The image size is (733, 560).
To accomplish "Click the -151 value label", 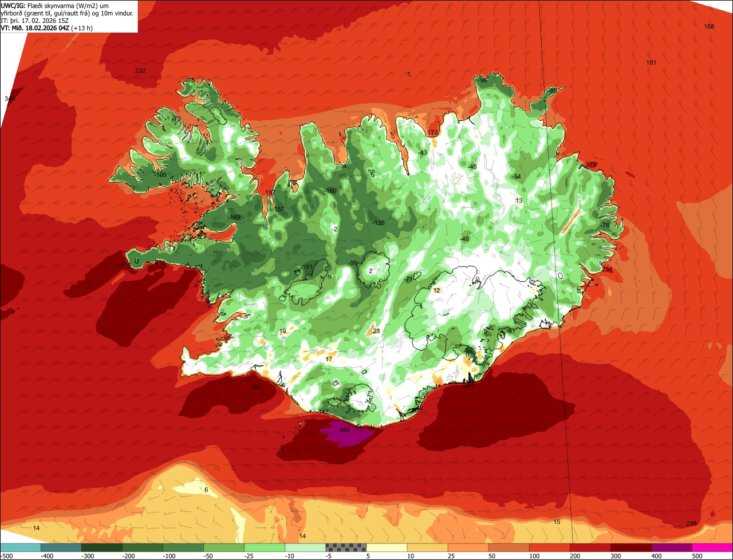I will tap(306, 267).
